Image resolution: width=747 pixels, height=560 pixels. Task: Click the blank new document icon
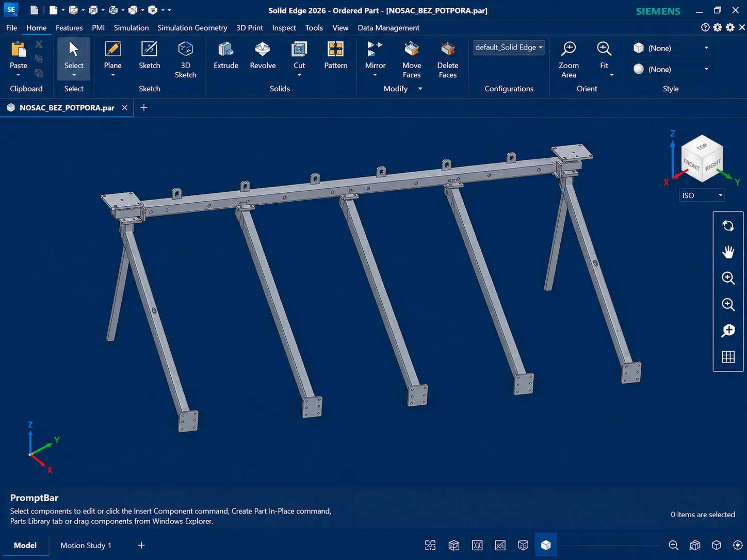[34, 10]
